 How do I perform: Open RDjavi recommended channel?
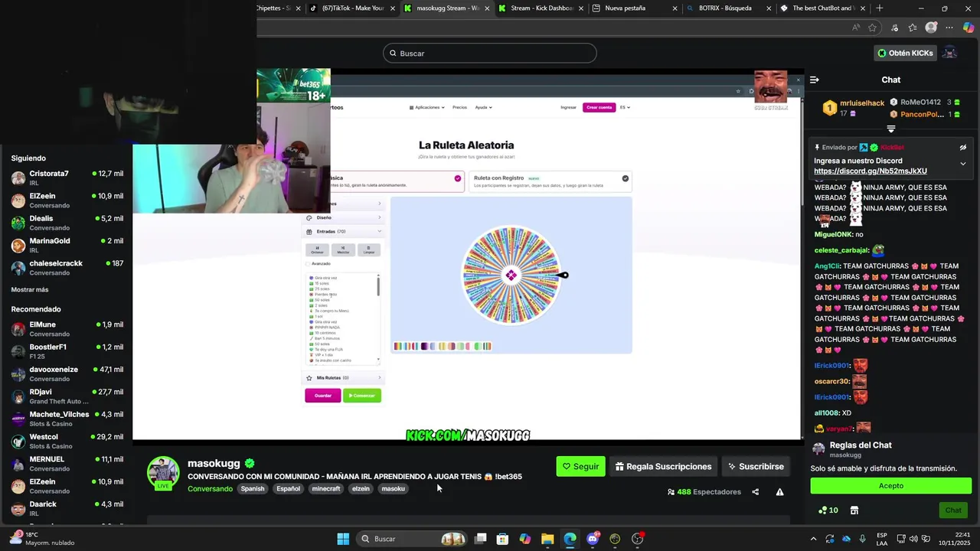67,396
